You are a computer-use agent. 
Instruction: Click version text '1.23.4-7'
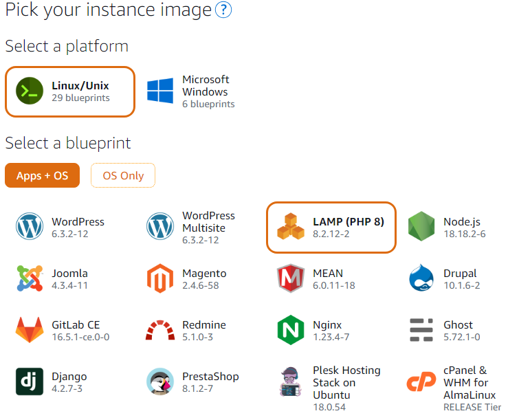(331, 338)
